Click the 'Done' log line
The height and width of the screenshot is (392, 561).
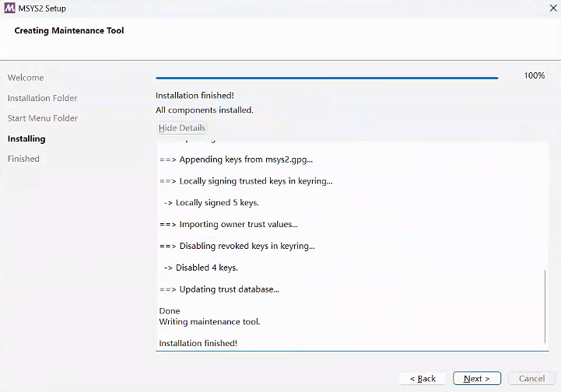click(170, 311)
